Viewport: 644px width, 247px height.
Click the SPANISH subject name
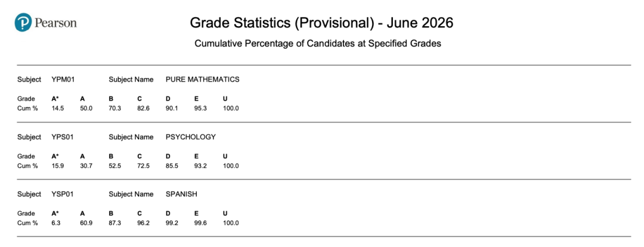click(x=181, y=194)
